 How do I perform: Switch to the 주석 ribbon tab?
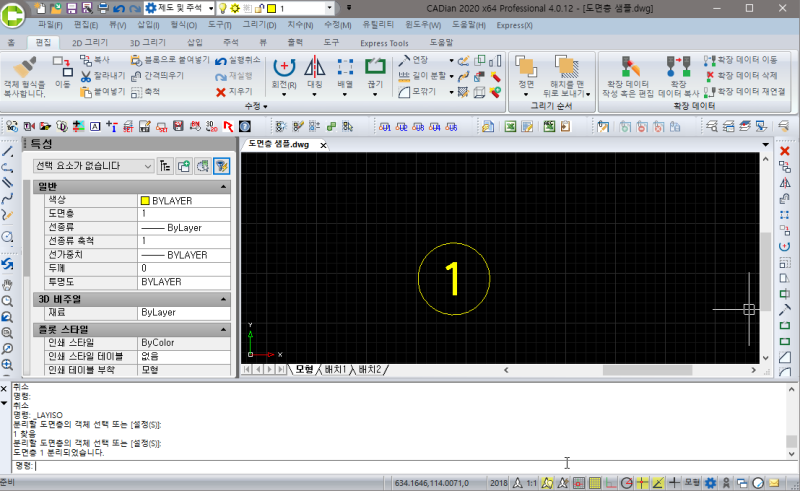pyautogui.click(x=231, y=42)
